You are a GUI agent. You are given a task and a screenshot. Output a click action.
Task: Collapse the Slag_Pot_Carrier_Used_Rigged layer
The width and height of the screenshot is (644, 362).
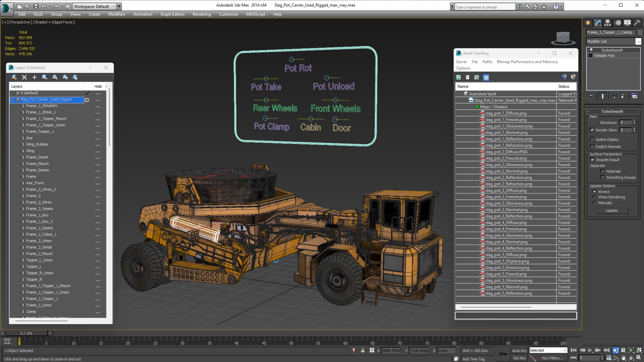(x=12, y=99)
